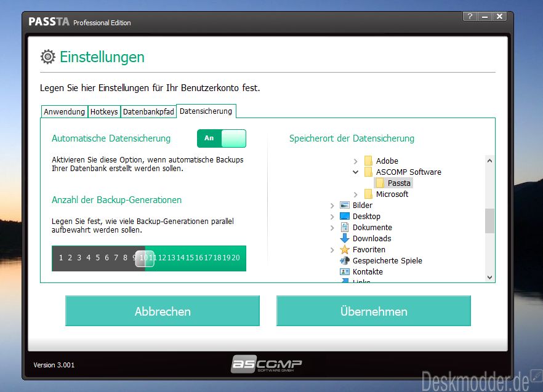Expand the Microsoft folder

point(356,194)
